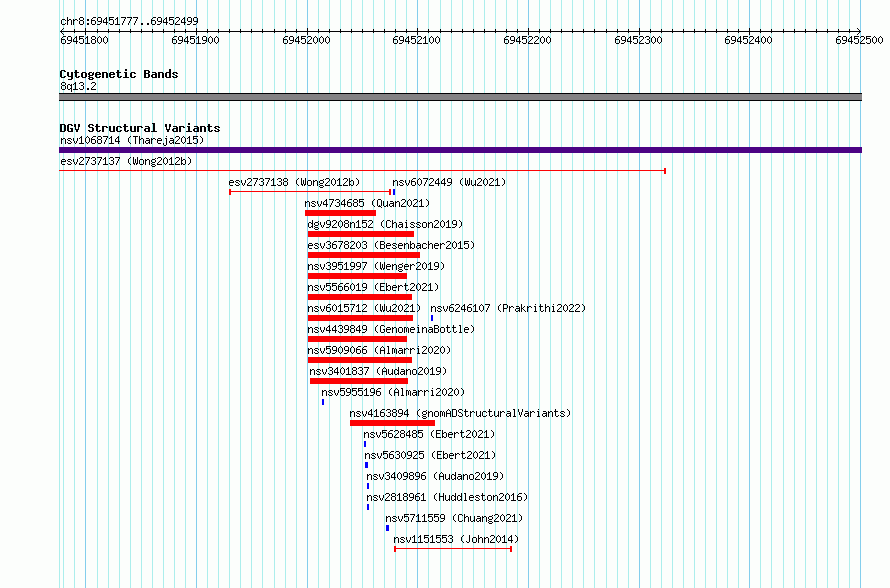890x588 pixels.
Task: Click the blue marker under nsv5955196
Action: 323,402
